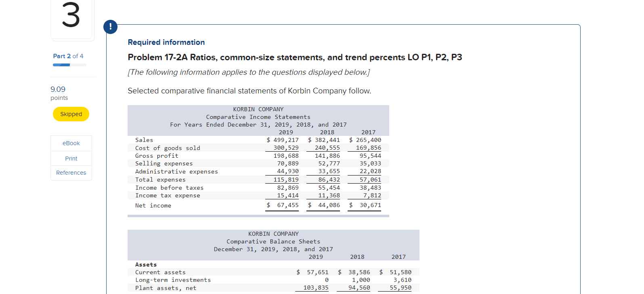This screenshot has width=644, height=294.
Task: Click the Part 2 of 4 progress bar
Action: 69,65
